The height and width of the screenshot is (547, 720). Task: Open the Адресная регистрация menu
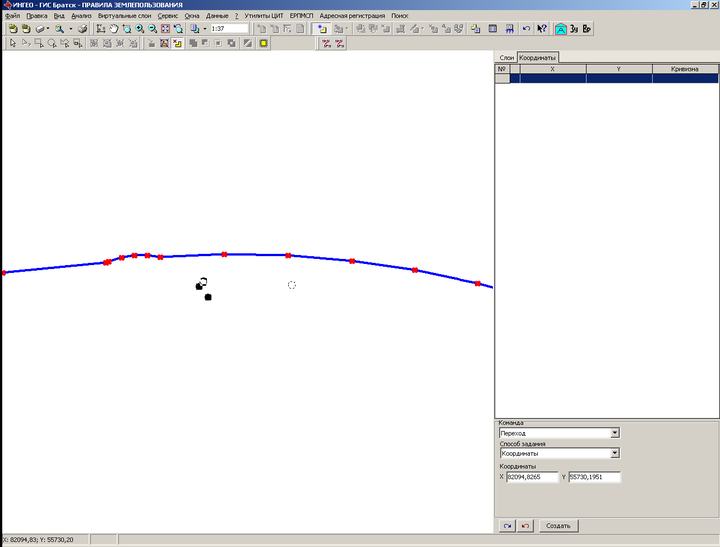(x=352, y=16)
